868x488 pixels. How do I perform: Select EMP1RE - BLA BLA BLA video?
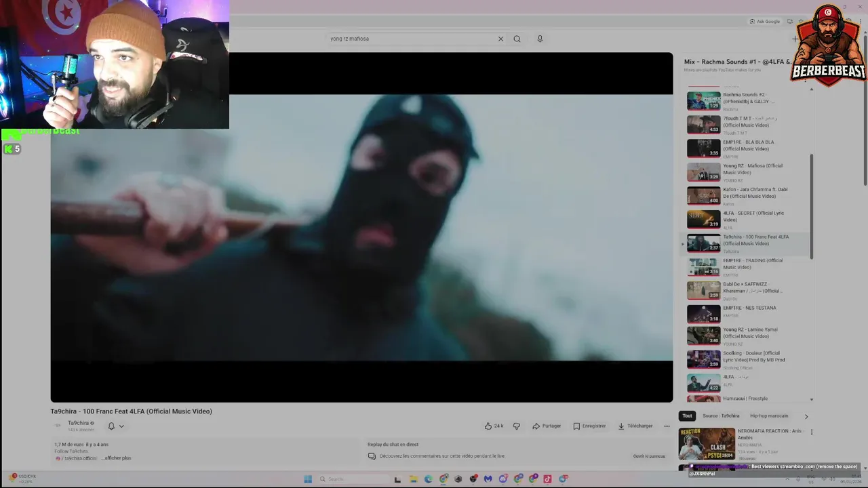[x=745, y=148]
